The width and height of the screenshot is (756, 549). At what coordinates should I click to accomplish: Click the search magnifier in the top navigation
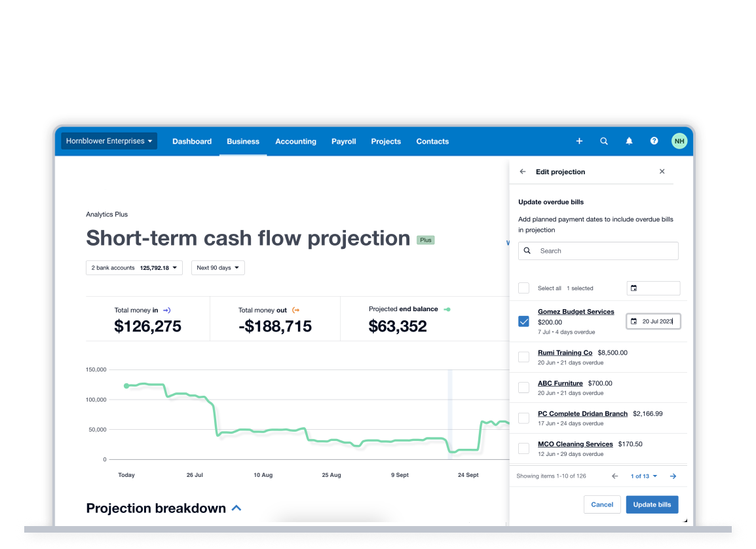click(604, 141)
